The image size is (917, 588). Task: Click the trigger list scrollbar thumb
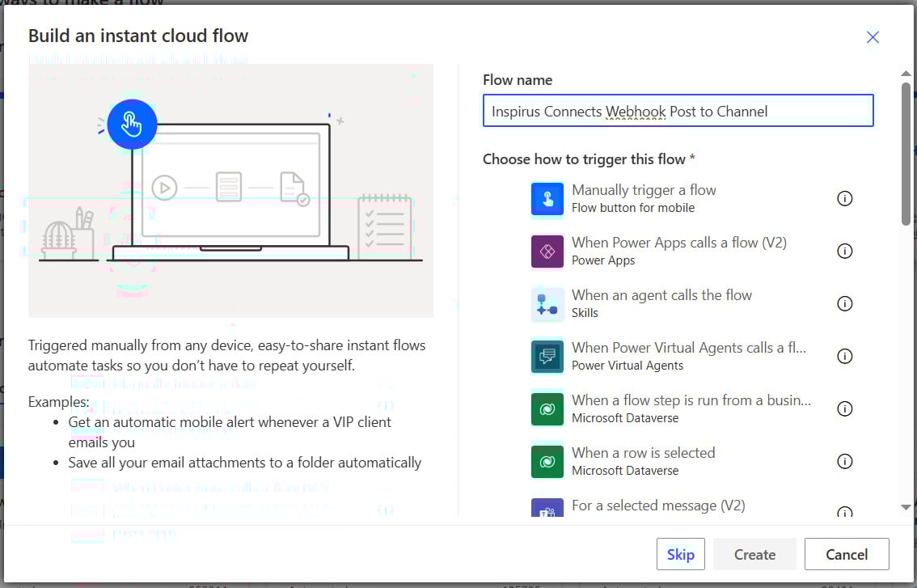906,154
